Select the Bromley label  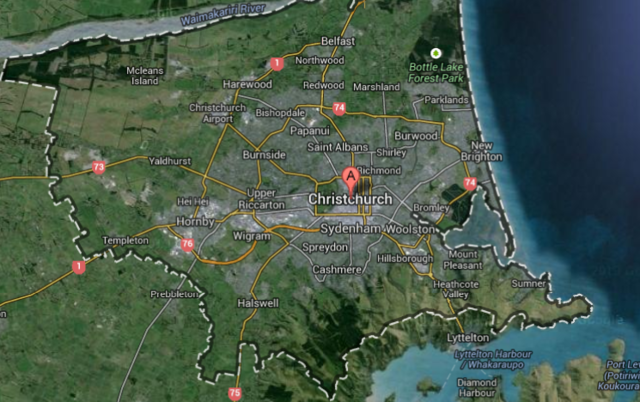coord(431,208)
